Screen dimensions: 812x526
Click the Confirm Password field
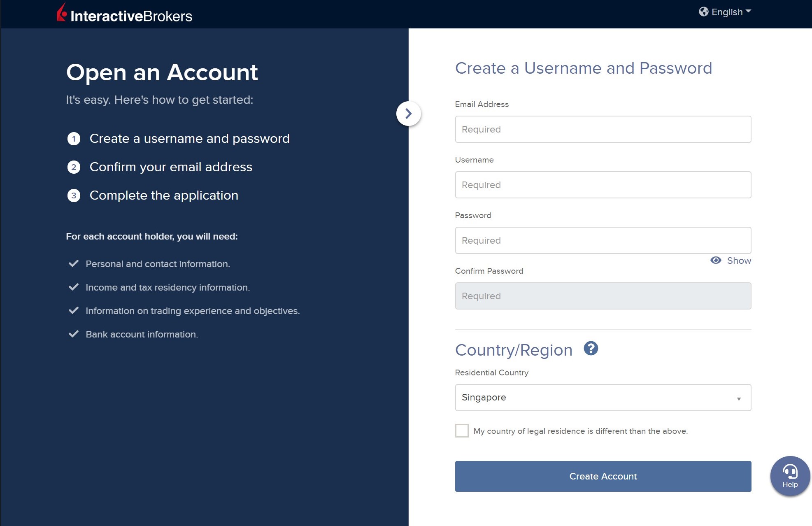[x=603, y=296]
